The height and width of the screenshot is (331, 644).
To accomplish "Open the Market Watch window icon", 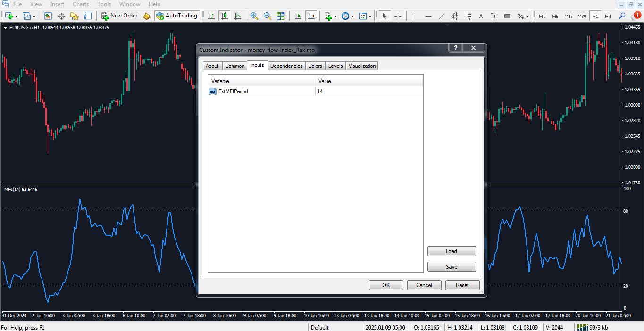I will coord(48,16).
